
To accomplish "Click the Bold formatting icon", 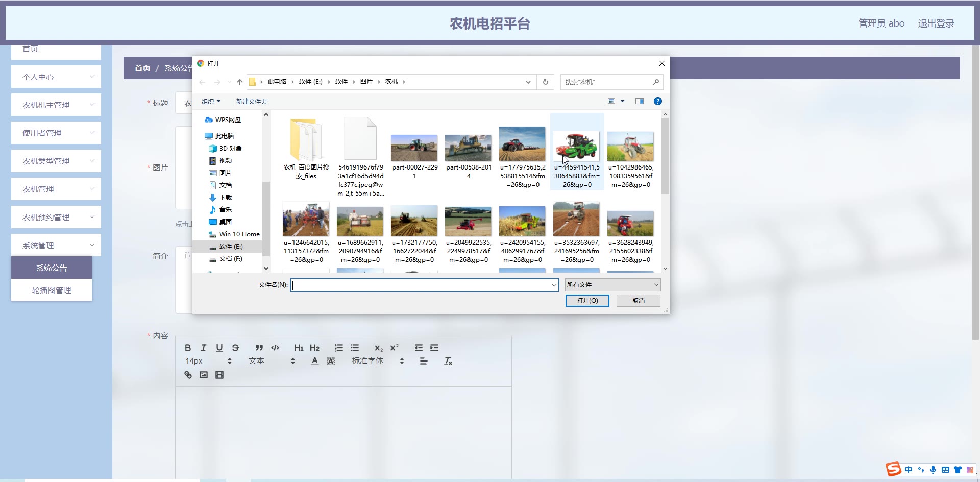I will pos(188,348).
